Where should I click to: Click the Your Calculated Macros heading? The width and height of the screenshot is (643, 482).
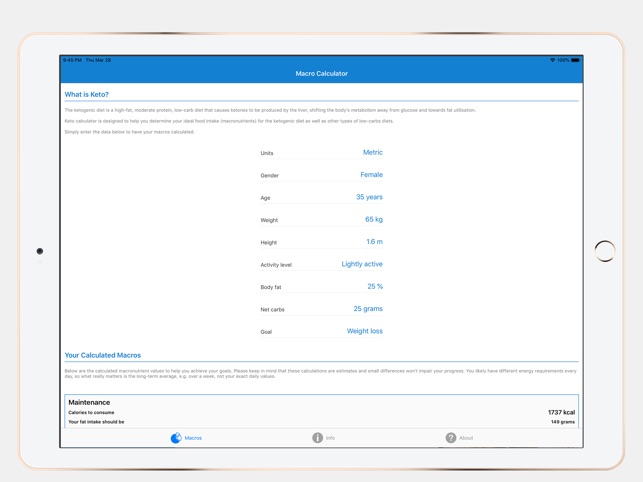(103, 355)
